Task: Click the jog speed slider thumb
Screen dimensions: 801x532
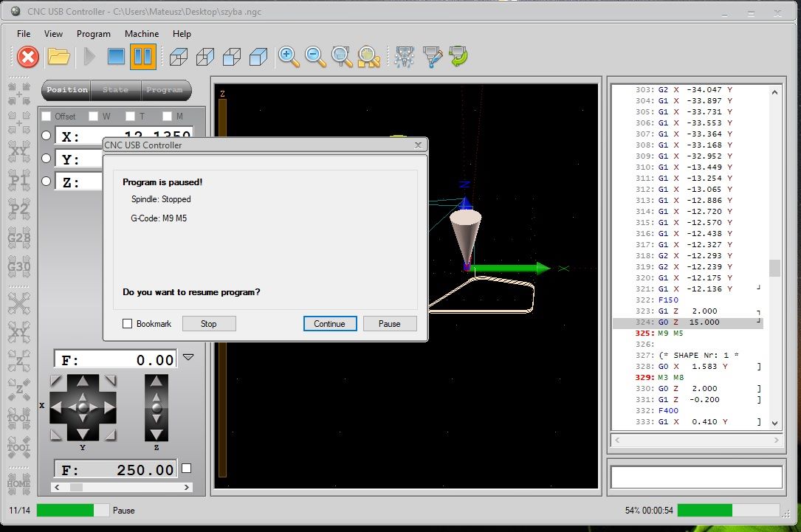Action: (x=76, y=488)
